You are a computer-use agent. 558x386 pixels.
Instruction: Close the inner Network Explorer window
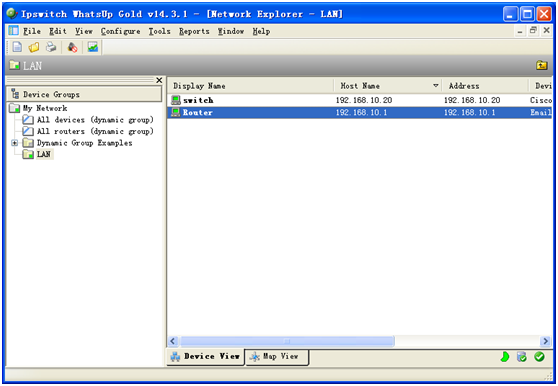coord(547,31)
